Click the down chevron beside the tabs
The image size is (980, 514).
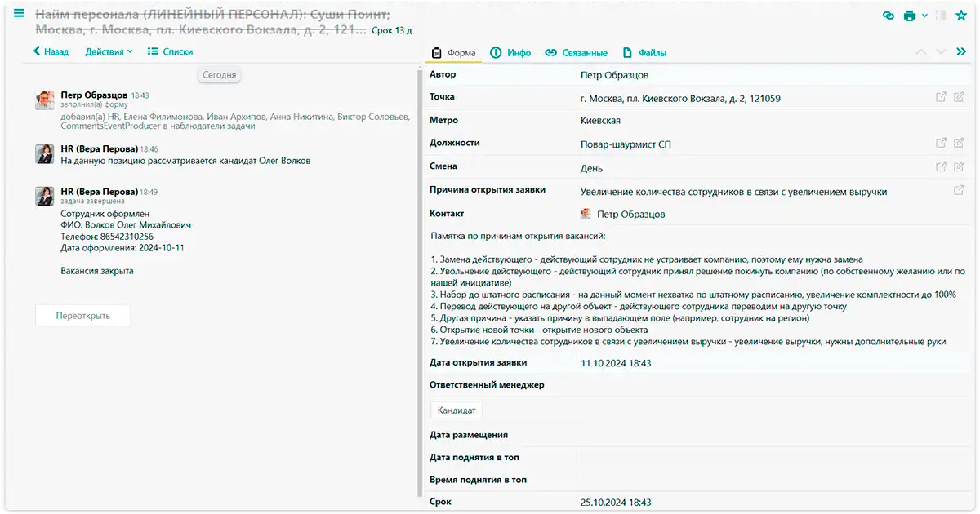[941, 51]
